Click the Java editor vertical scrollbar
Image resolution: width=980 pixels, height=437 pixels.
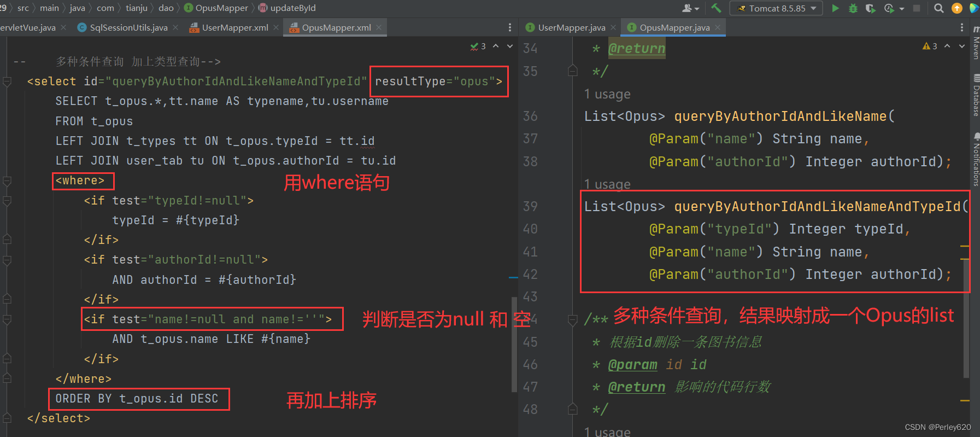966,319
